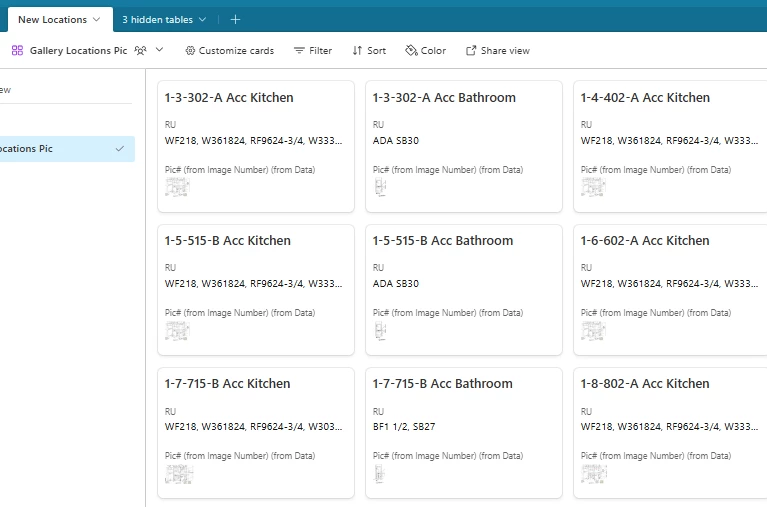Click Share view button
This screenshot has width=767, height=507.
(497, 50)
